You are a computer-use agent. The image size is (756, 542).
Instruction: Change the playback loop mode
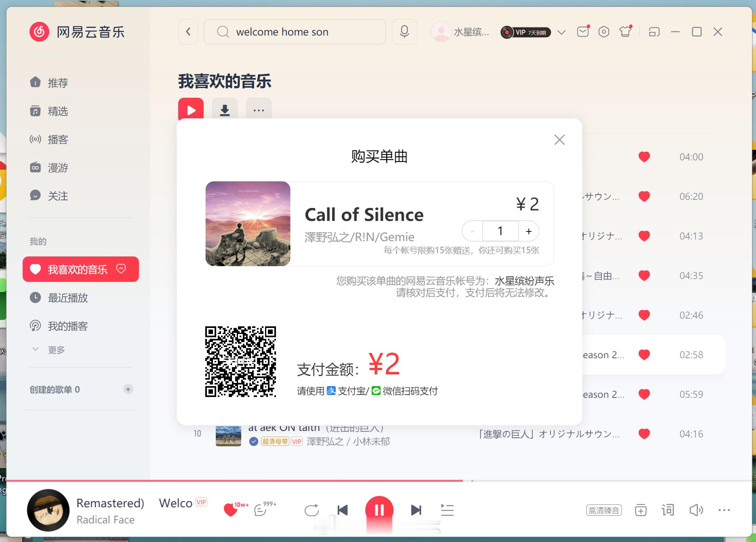(312, 510)
